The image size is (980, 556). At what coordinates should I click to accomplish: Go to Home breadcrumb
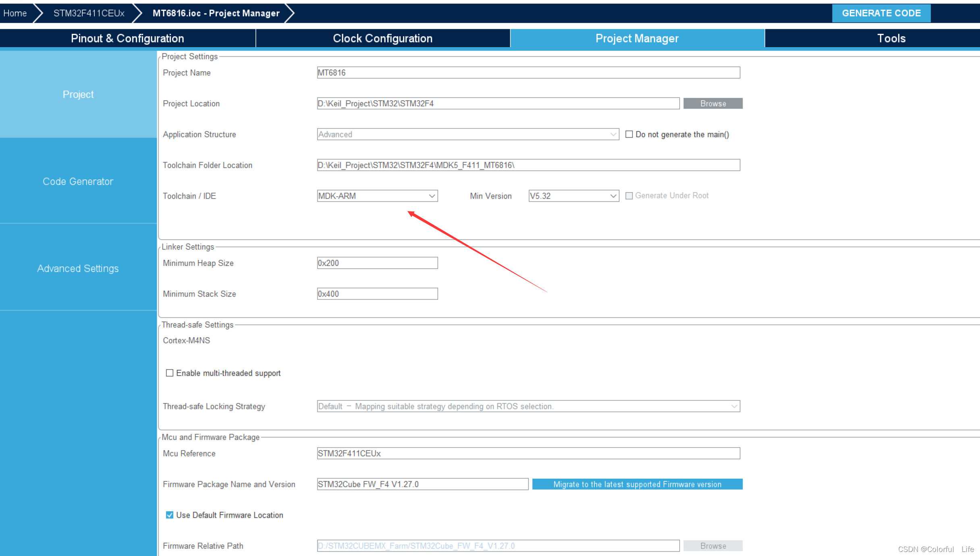[x=15, y=13]
